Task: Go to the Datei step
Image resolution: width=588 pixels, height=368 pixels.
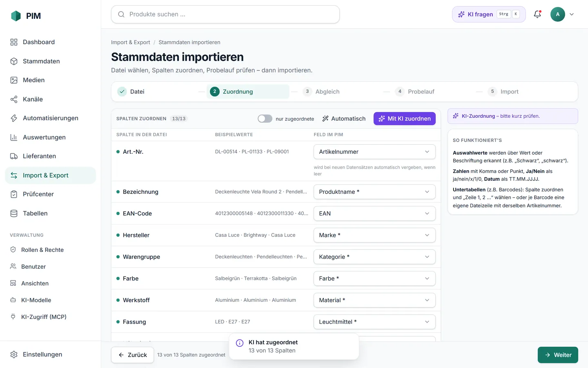Action: click(131, 92)
